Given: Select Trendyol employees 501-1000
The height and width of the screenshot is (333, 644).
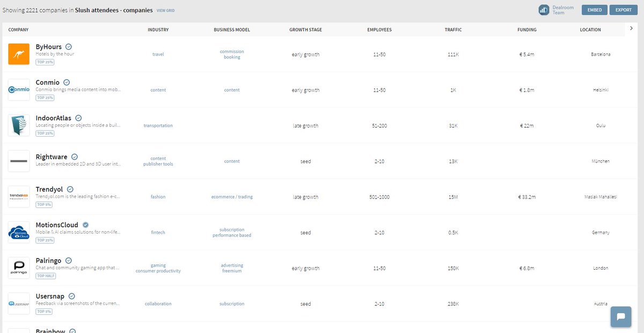Looking at the screenshot, I should tap(379, 197).
